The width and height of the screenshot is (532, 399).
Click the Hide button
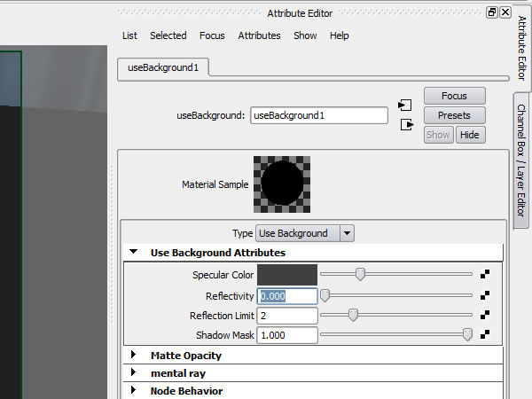pyautogui.click(x=470, y=135)
